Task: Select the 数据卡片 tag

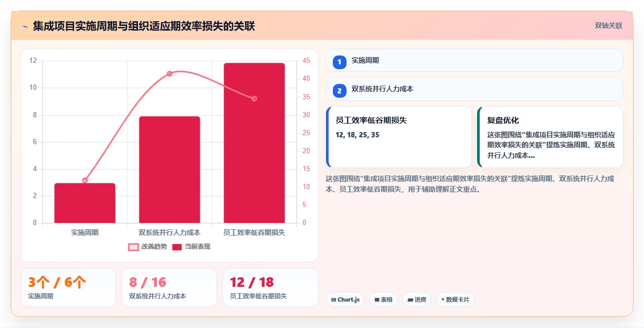Action: (x=455, y=299)
